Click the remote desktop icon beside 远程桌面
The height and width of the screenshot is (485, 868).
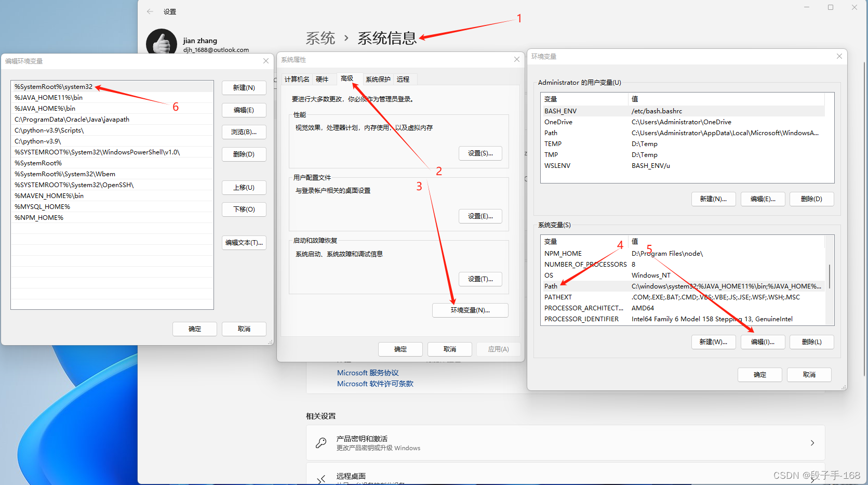pos(321,479)
